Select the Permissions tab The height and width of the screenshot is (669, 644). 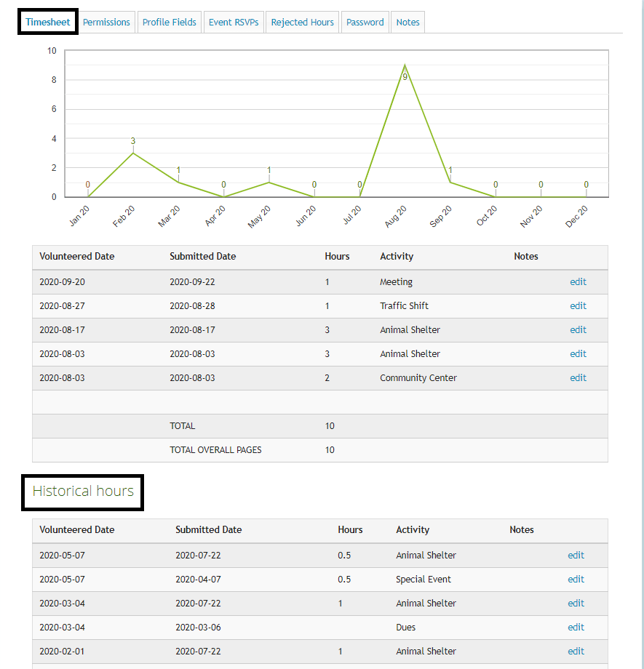click(106, 22)
